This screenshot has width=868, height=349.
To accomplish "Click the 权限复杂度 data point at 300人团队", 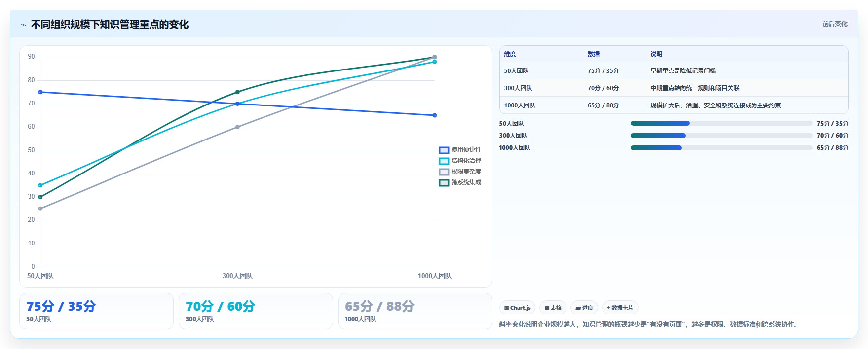I will pos(237,127).
